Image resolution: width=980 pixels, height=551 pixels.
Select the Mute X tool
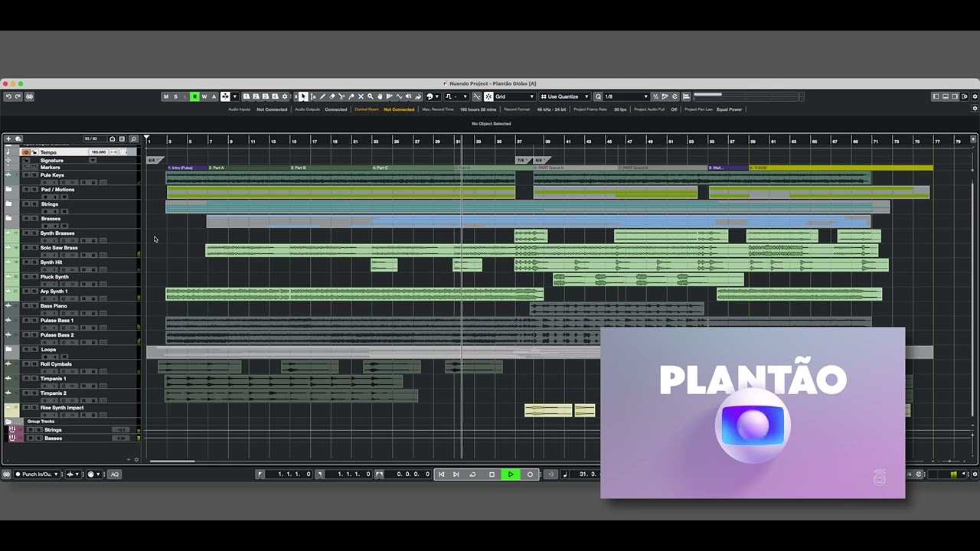click(361, 96)
